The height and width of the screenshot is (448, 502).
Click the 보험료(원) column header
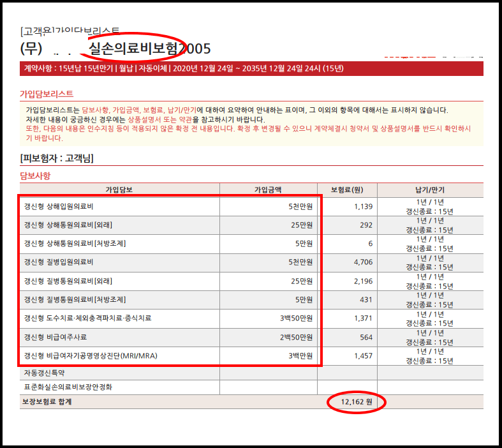(x=347, y=190)
